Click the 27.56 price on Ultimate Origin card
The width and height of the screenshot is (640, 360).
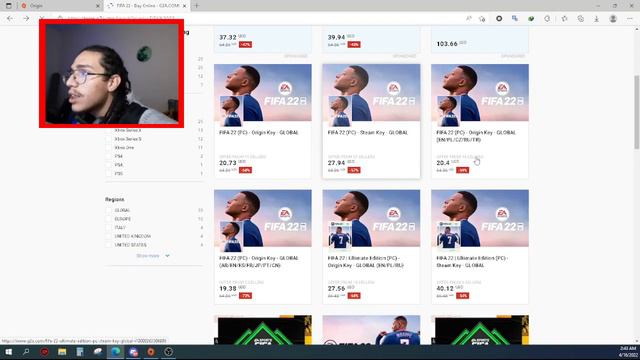(336, 289)
